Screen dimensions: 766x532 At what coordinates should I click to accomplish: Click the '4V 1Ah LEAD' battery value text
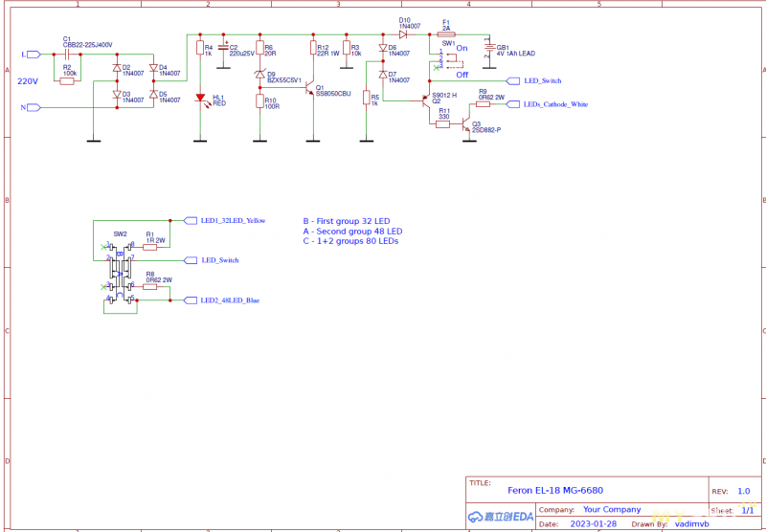tap(516, 54)
